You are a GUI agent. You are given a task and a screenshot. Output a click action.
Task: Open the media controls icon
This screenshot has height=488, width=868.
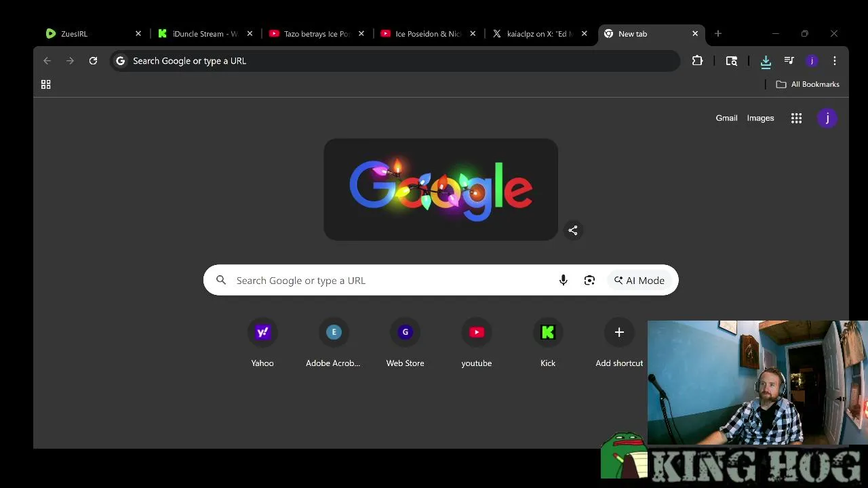pos(789,61)
